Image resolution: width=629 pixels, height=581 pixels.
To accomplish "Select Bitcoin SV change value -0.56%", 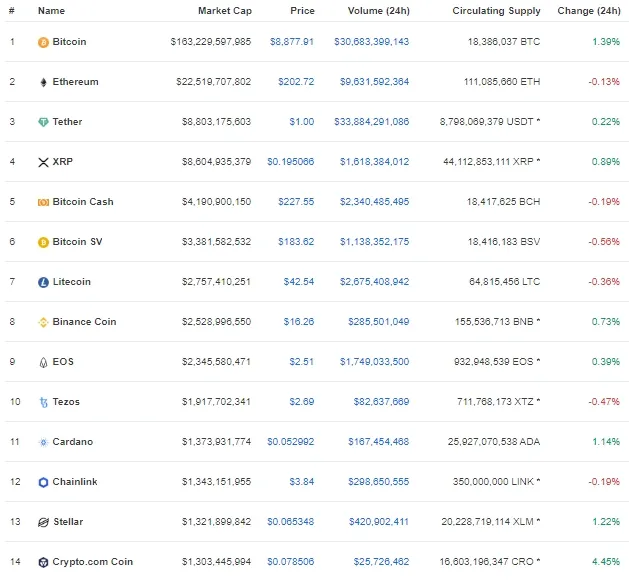I will click(604, 242).
